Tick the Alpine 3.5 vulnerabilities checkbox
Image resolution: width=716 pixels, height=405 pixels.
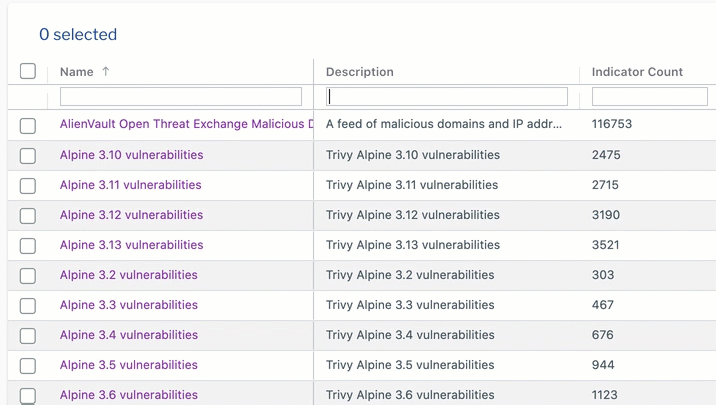tap(28, 366)
